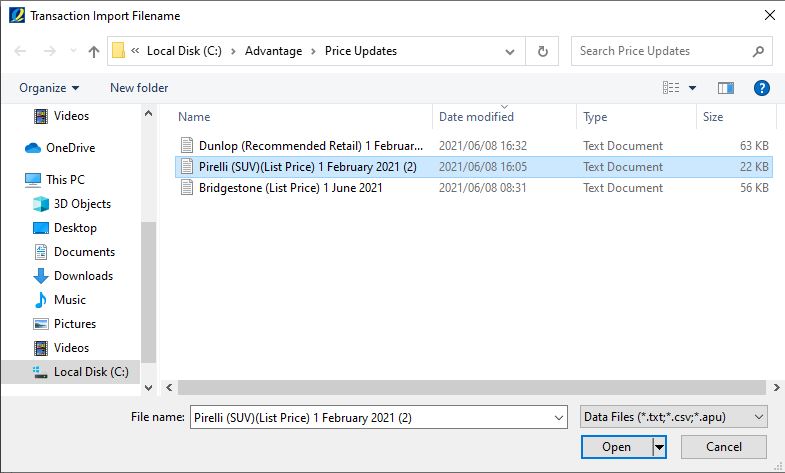Open the recent locations dropdown arrow
The height and width of the screenshot is (473, 785).
(x=73, y=51)
